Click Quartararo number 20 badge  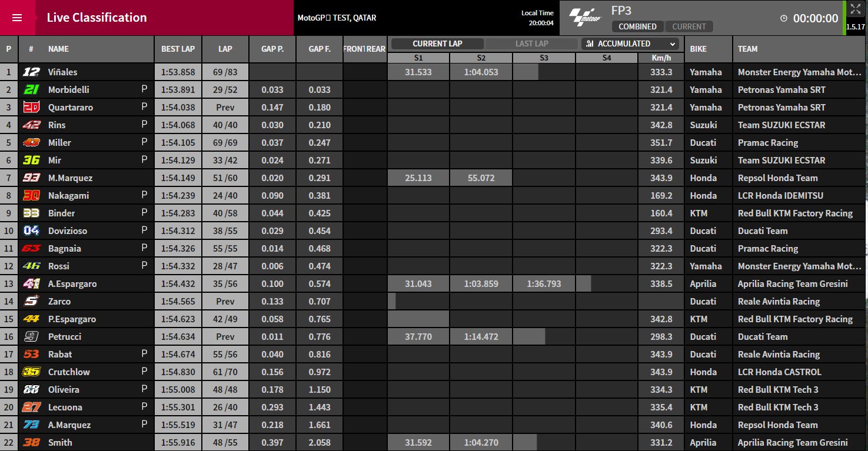coord(31,107)
